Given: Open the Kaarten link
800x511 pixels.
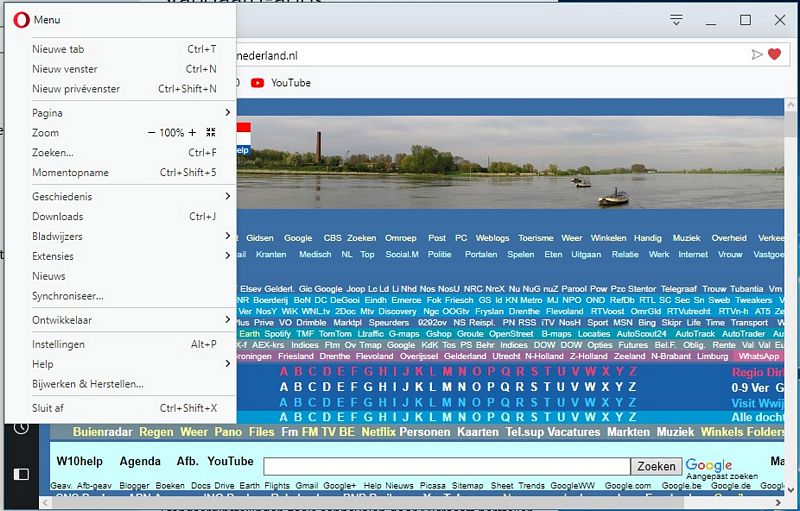Looking at the screenshot, I should 478,432.
